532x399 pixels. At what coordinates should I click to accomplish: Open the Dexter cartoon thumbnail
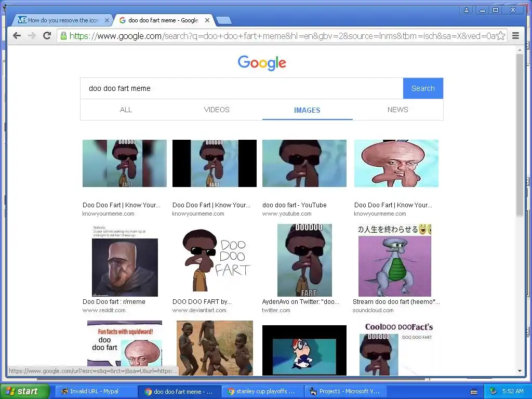(304, 350)
